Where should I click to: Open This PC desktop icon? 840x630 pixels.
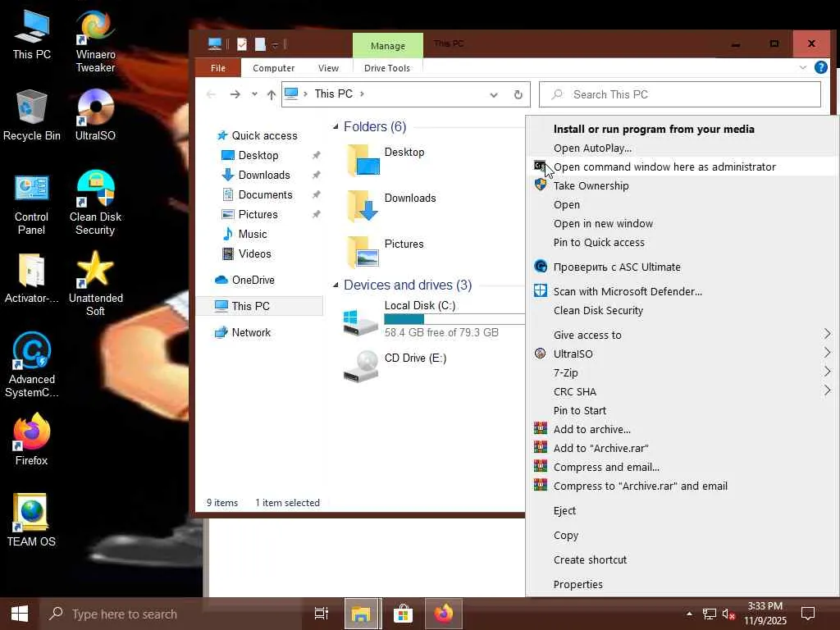(32, 34)
